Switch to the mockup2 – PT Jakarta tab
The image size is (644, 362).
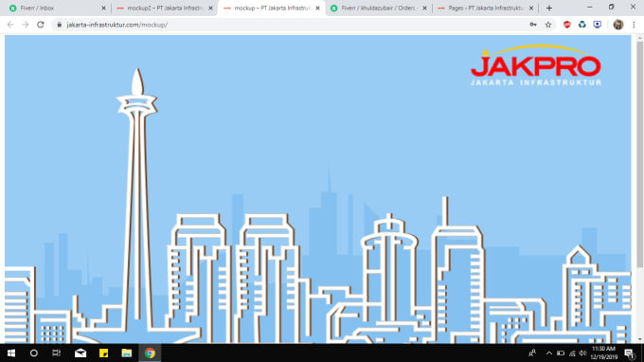pyautogui.click(x=164, y=9)
